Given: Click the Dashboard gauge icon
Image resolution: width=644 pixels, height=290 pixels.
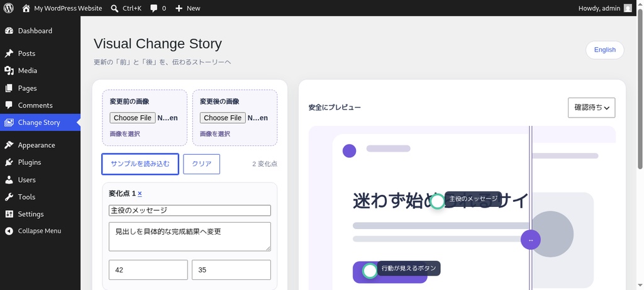Looking at the screenshot, I should click(9, 31).
